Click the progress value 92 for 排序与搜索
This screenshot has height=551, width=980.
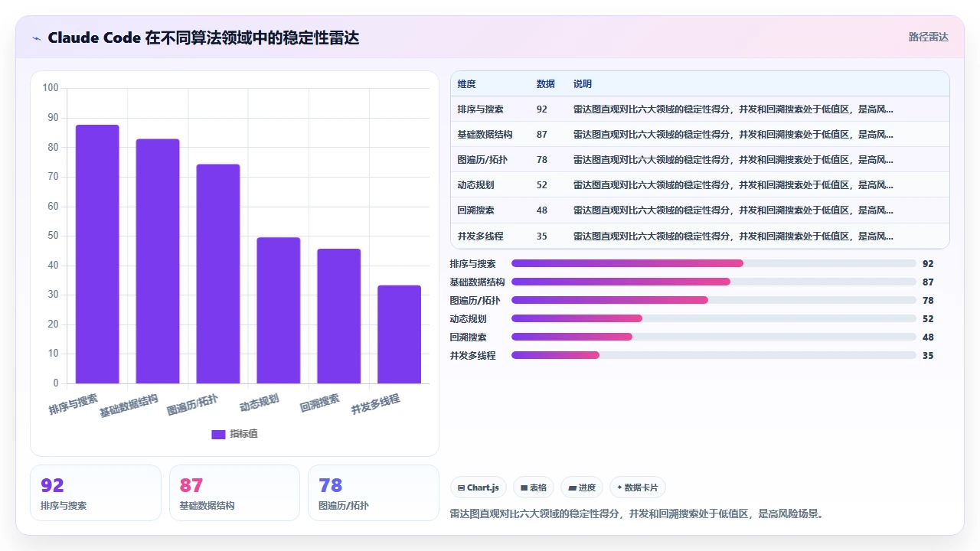click(928, 263)
